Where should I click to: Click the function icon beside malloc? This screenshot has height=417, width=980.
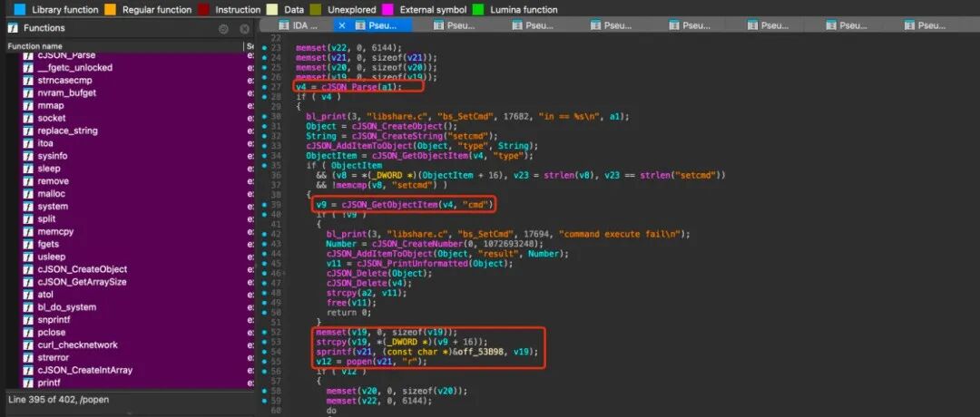click(27, 193)
